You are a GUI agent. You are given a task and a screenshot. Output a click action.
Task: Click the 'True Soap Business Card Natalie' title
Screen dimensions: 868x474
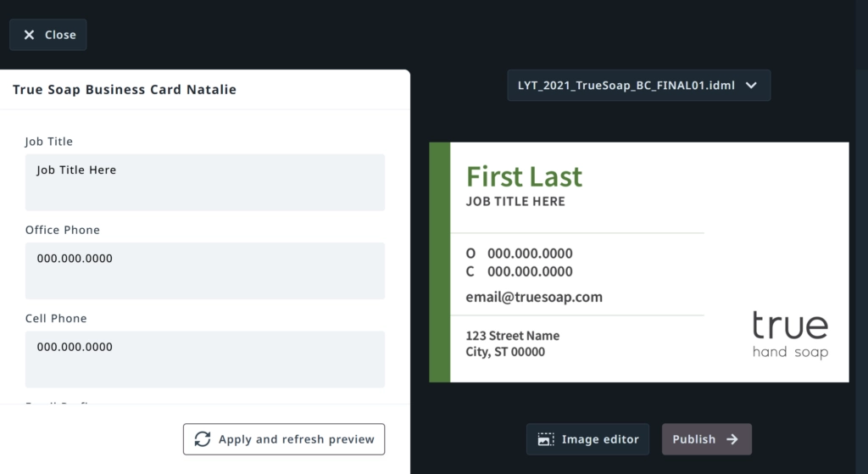(x=125, y=90)
